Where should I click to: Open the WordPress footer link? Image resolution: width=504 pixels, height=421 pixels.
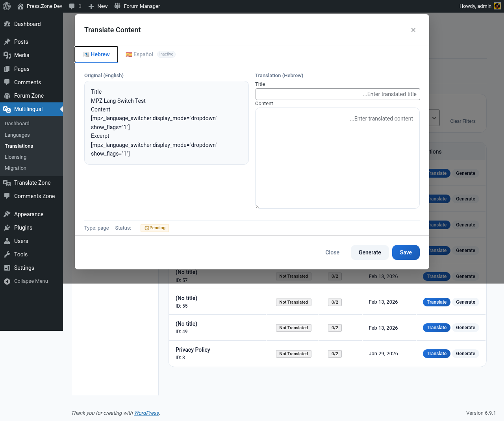(146, 413)
